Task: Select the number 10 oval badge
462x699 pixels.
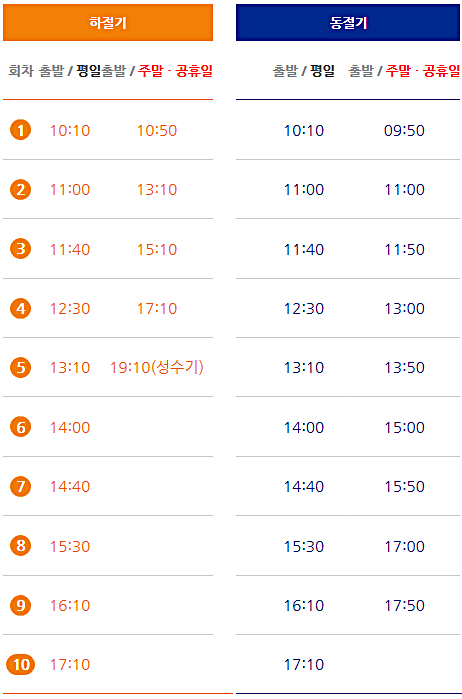Action: coord(21,665)
